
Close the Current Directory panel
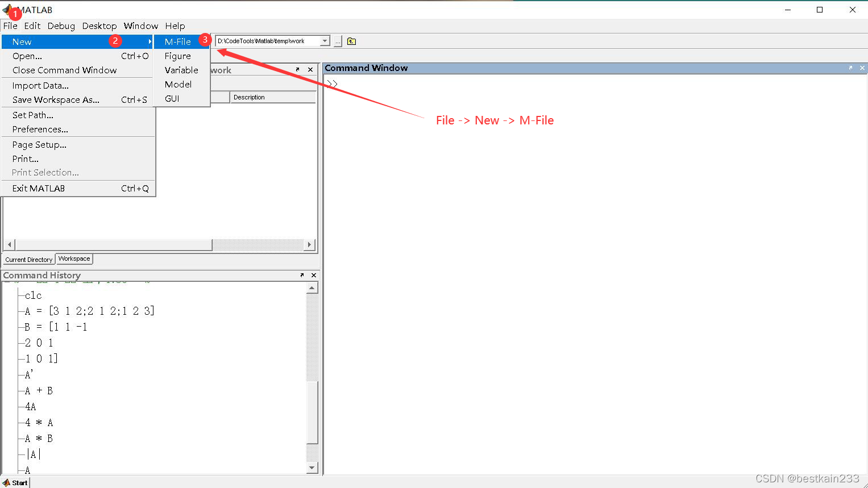point(310,69)
